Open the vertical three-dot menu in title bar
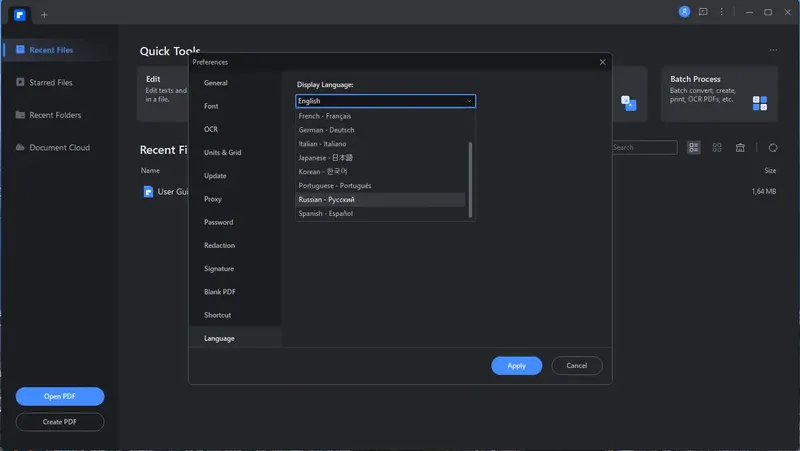The height and width of the screenshot is (451, 800). [x=721, y=12]
